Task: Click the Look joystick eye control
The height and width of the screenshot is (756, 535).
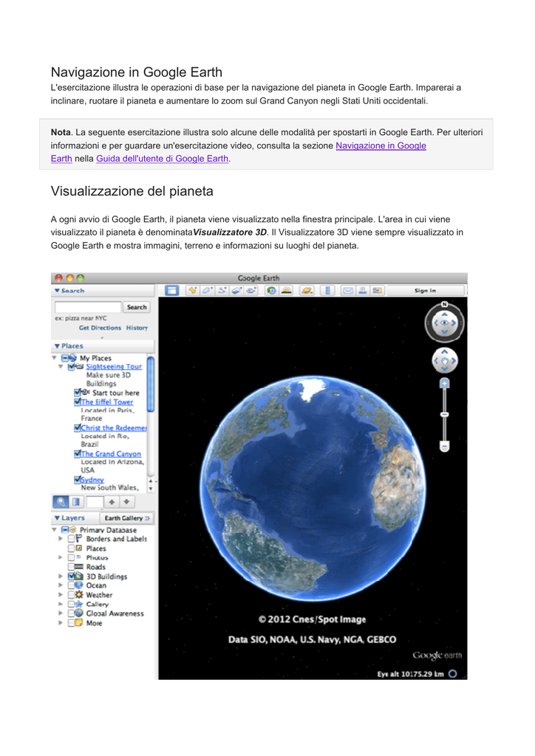Action: click(x=444, y=323)
